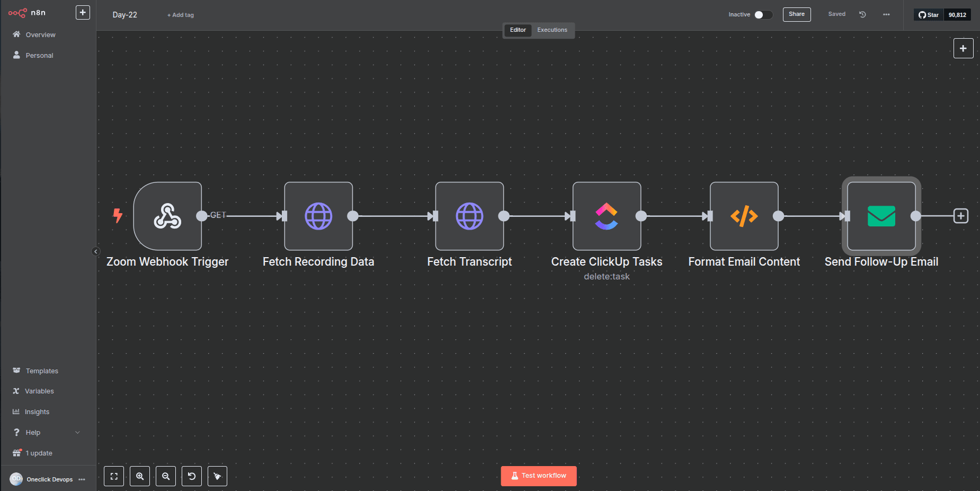Click the Share button
The width and height of the screenshot is (980, 491).
coord(797,14)
